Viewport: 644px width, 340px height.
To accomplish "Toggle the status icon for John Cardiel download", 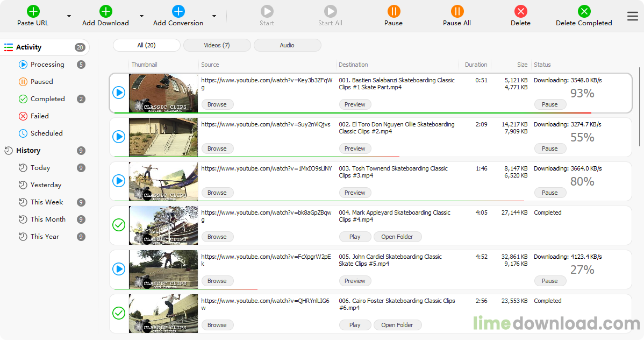I will coord(119,269).
